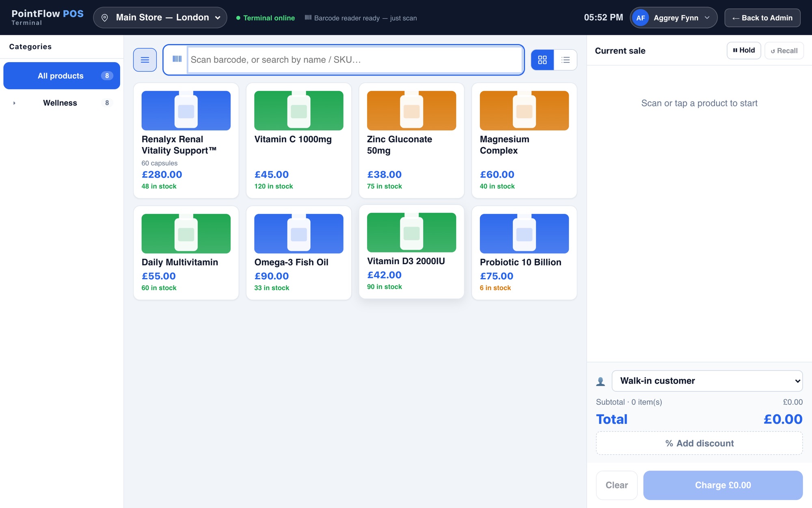Click the Total £0.00 amount

tap(783, 419)
